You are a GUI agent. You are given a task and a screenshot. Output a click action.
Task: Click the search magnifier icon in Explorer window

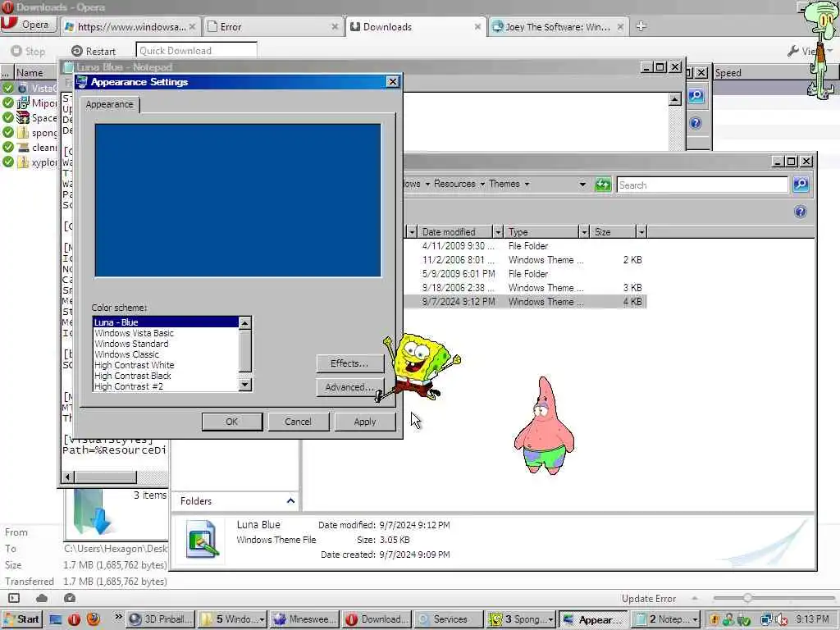[801, 185]
